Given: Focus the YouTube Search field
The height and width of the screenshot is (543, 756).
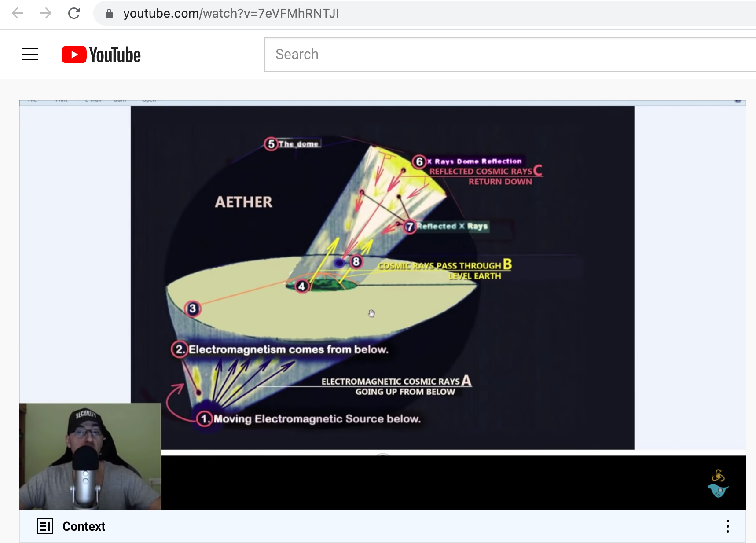Looking at the screenshot, I should coord(510,55).
